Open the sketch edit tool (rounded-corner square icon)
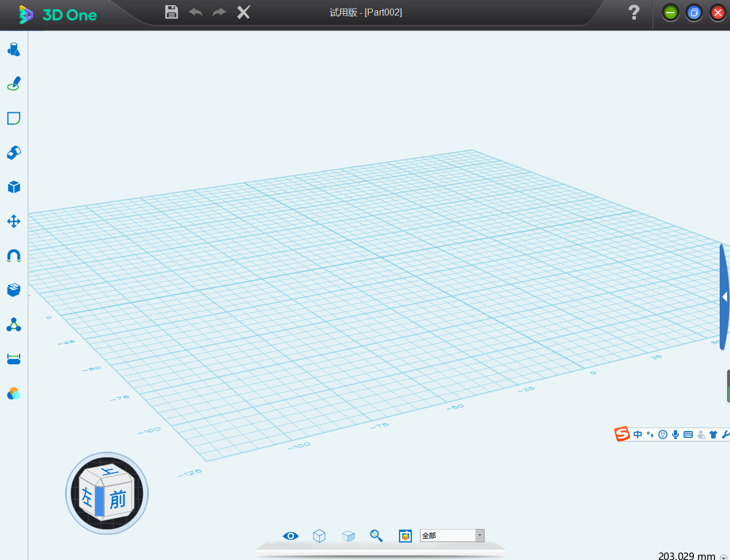Image resolution: width=730 pixels, height=560 pixels. 14,118
